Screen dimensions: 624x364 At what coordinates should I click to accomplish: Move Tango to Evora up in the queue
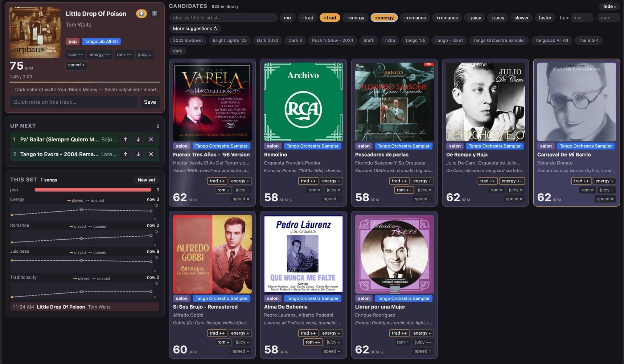point(125,154)
